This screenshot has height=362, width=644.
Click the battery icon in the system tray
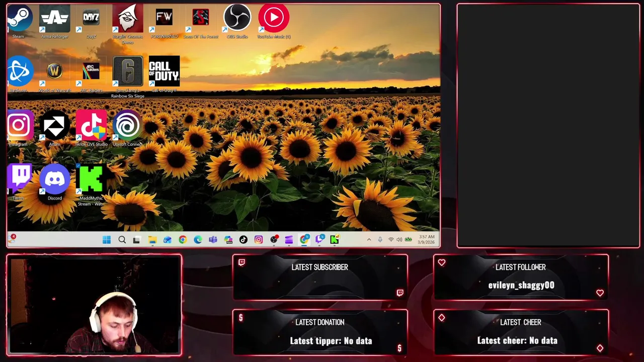click(408, 240)
